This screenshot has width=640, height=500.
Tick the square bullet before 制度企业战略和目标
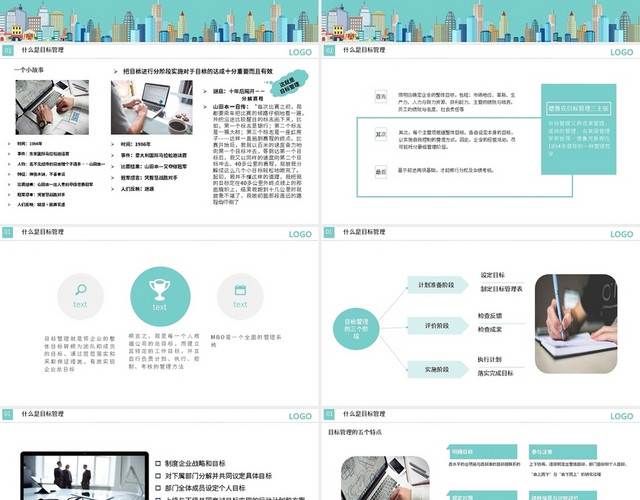click(158, 463)
